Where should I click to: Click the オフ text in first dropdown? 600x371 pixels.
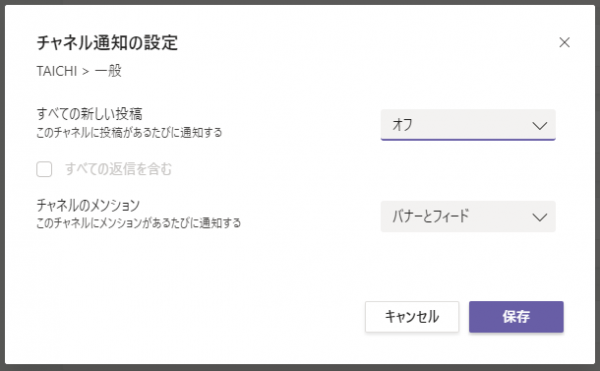tap(402, 125)
